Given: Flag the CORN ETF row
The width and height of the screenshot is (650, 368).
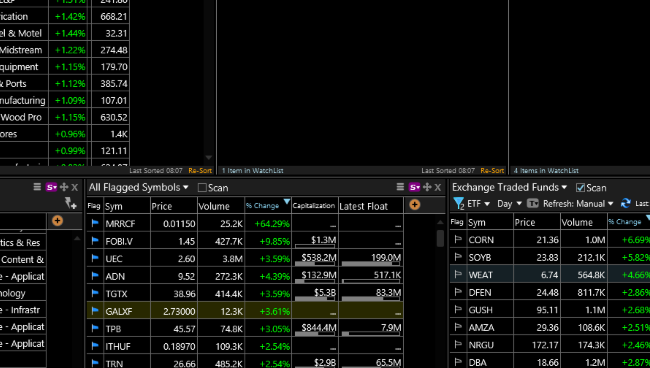Looking at the screenshot, I should click(x=458, y=239).
